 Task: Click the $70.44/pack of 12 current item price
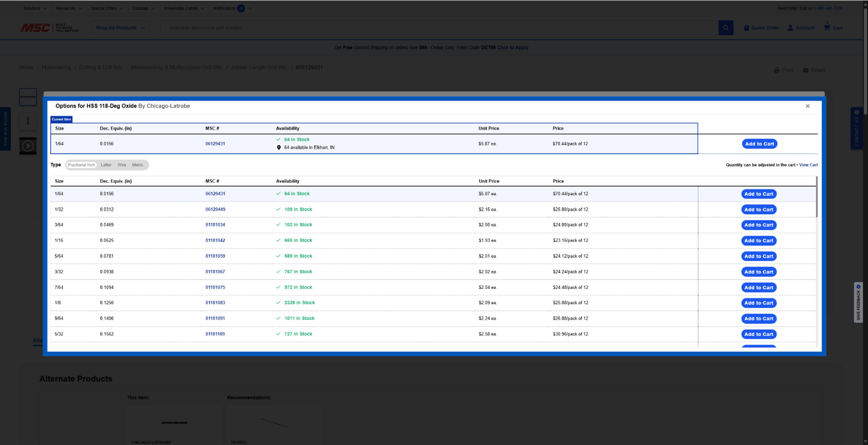click(x=570, y=144)
